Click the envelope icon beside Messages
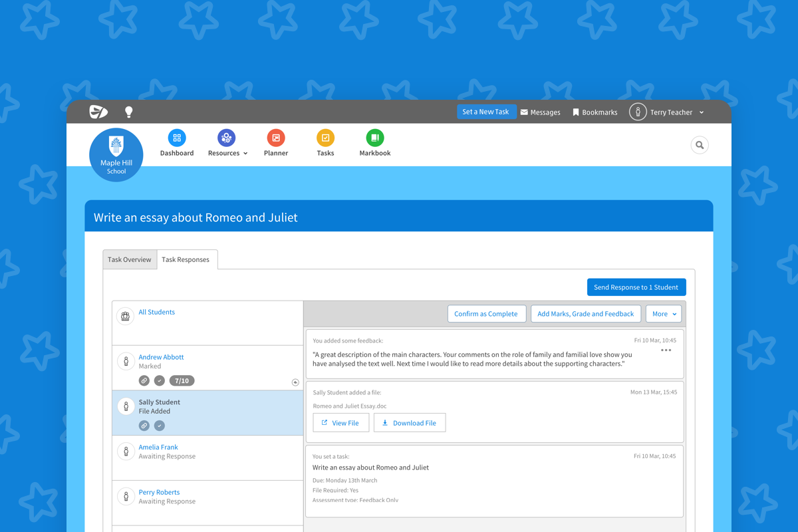The width and height of the screenshot is (798, 532). tap(524, 112)
